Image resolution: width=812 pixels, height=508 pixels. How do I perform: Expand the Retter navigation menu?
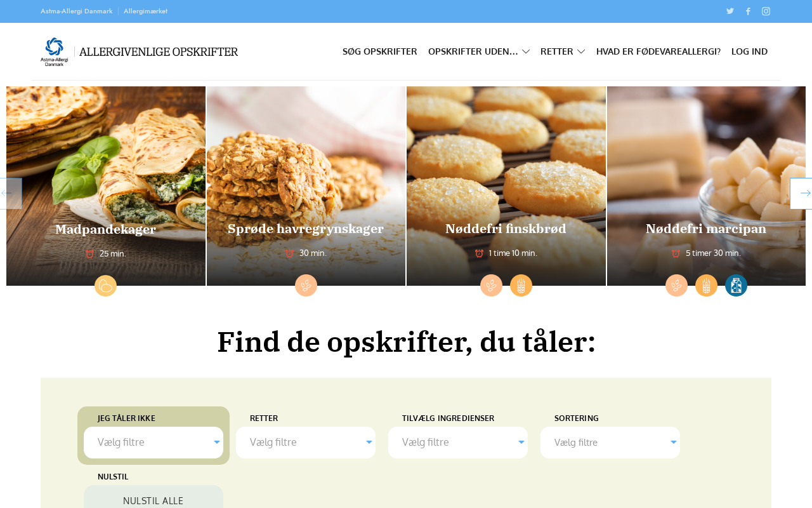[563, 51]
